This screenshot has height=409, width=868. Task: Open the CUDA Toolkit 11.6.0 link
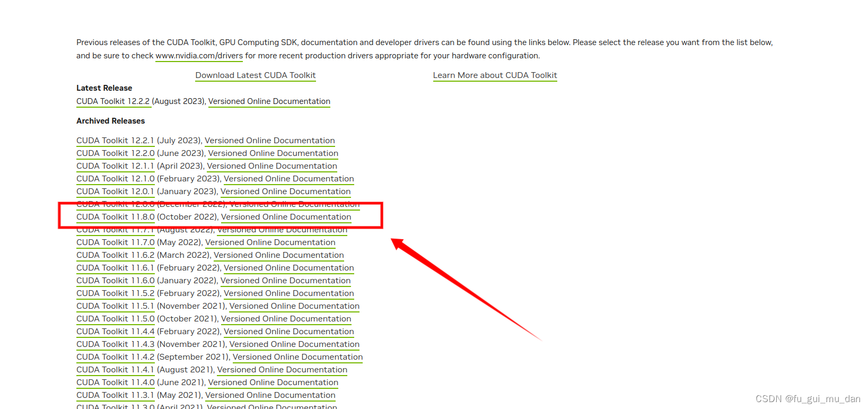click(x=116, y=281)
